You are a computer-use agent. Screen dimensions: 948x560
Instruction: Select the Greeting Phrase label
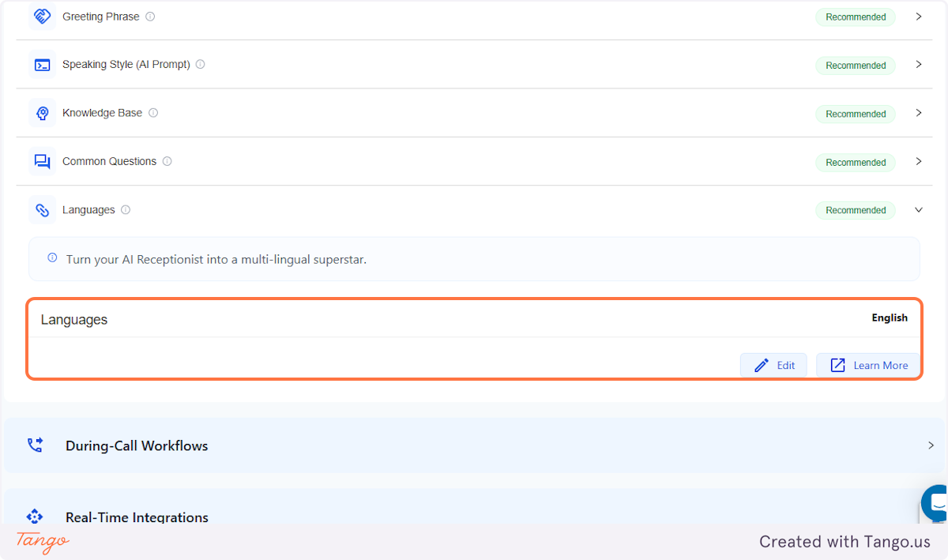point(101,17)
